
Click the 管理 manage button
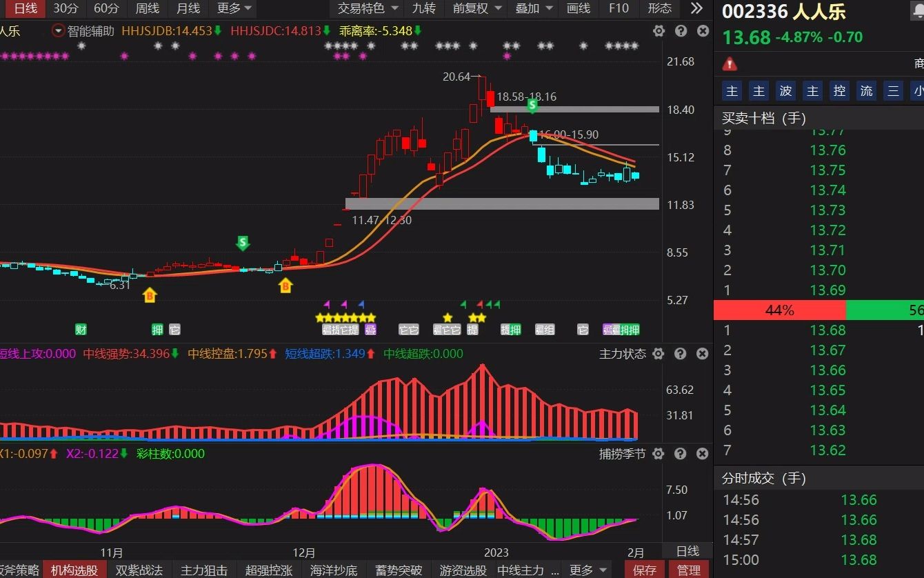(689, 570)
